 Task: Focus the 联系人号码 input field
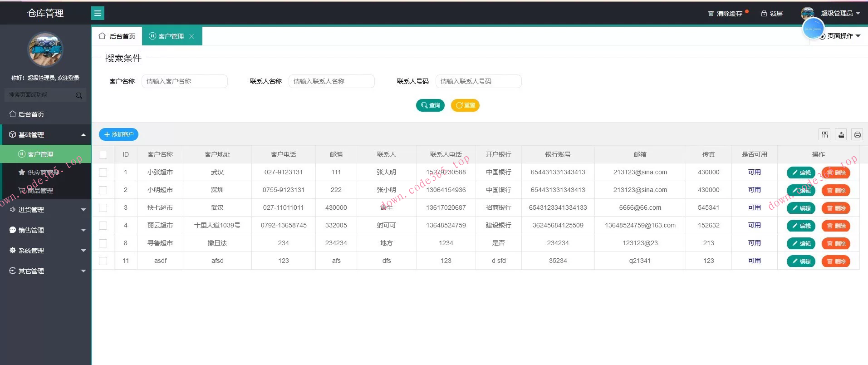479,81
